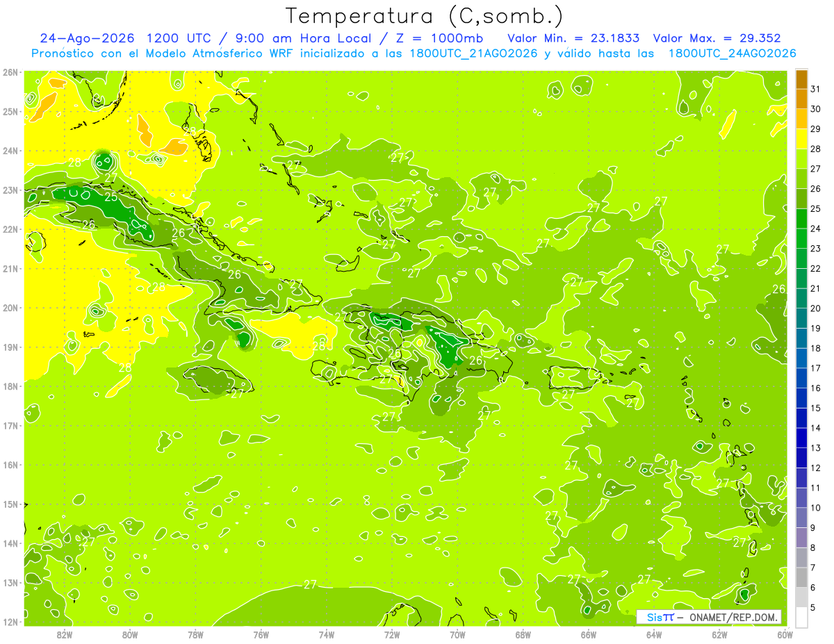Screen dimensions: 834x644
Task: Click the "12N" latitude axis label
Action: [10, 622]
